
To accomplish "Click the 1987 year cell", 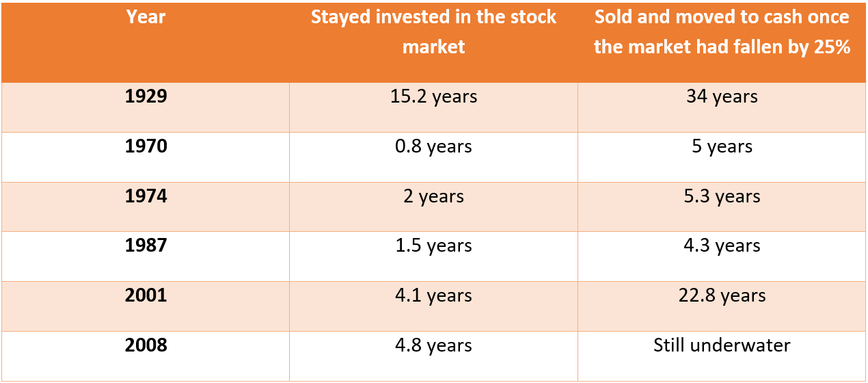I will [x=146, y=246].
